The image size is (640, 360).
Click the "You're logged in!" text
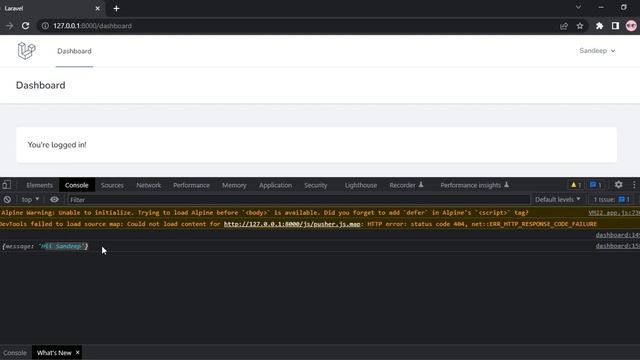pos(57,145)
